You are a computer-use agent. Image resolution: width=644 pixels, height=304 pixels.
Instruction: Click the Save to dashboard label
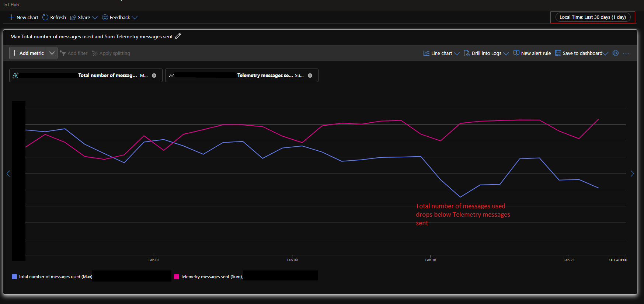(582, 53)
